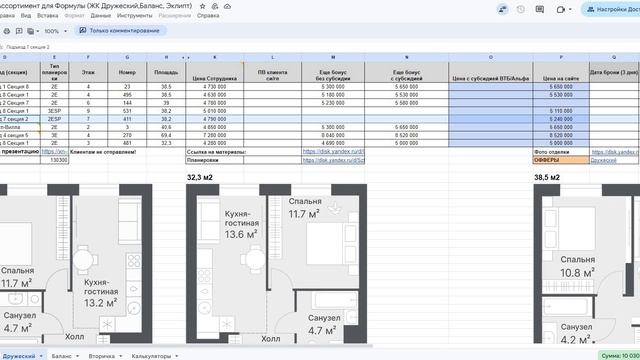
Task: Click the add comment toolbar icon
Action: pos(19,31)
